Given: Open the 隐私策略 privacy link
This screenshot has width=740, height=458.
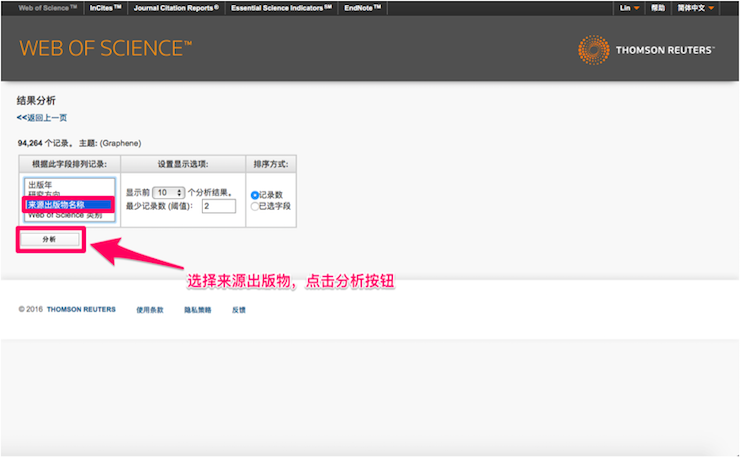Looking at the screenshot, I should 198,310.
